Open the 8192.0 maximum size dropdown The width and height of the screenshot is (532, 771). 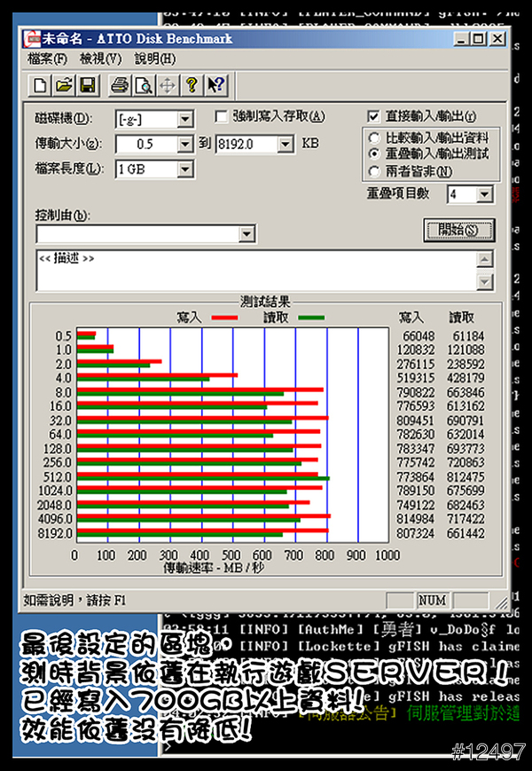click(285, 144)
